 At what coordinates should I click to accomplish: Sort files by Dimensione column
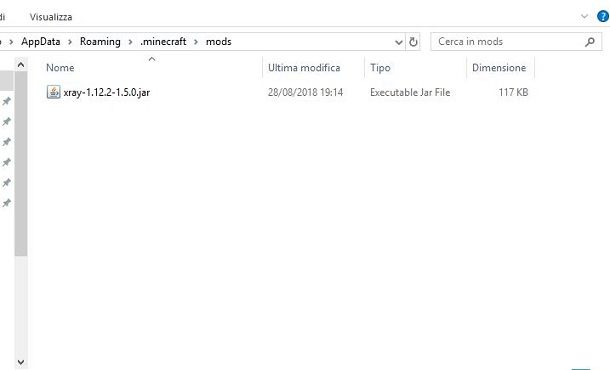point(500,68)
